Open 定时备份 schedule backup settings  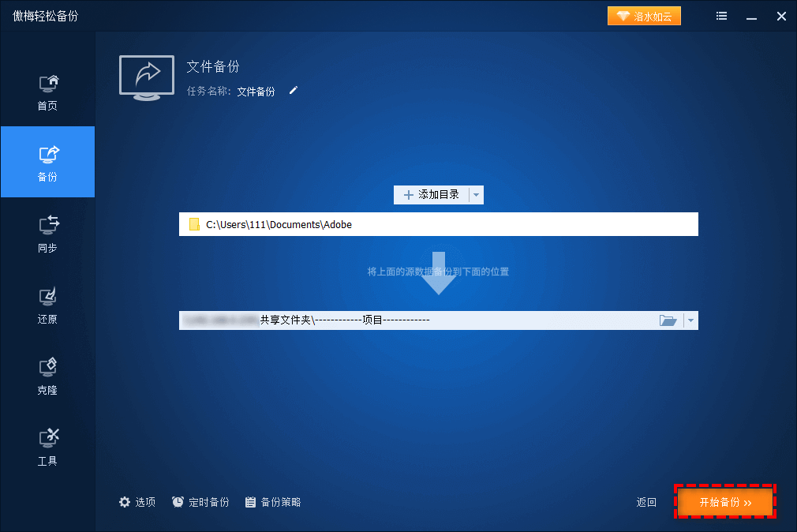[201, 501]
